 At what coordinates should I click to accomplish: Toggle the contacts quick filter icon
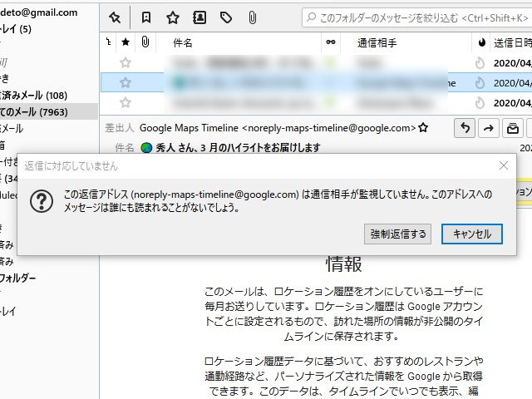pos(199,17)
